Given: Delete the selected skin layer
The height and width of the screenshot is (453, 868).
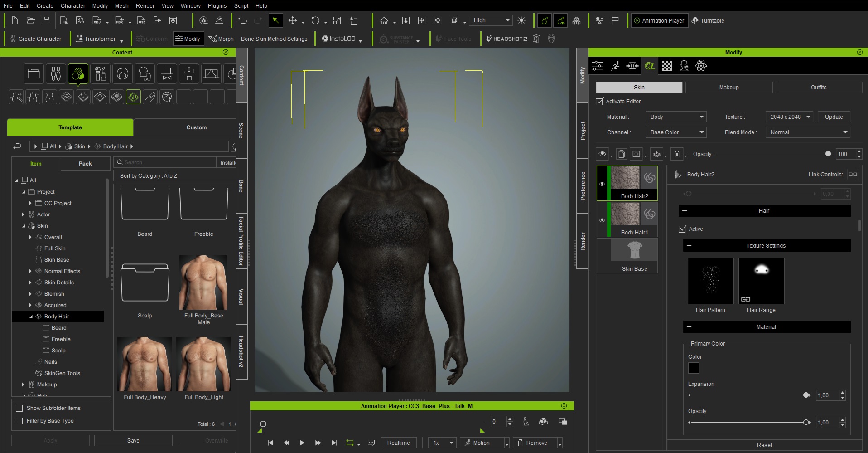Looking at the screenshot, I should pyautogui.click(x=677, y=154).
